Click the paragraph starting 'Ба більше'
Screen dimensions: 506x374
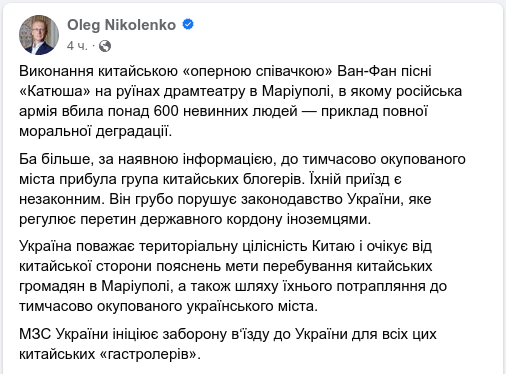(242, 189)
